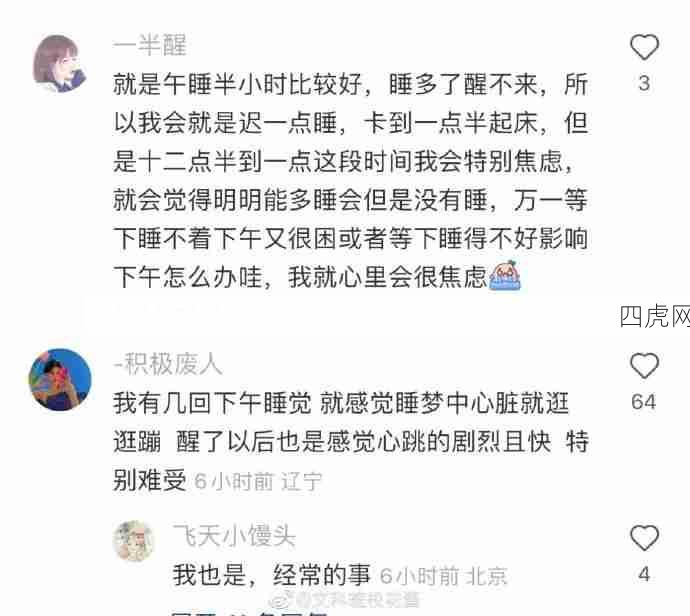Like the comment by 一半醒

[x=644, y=47]
